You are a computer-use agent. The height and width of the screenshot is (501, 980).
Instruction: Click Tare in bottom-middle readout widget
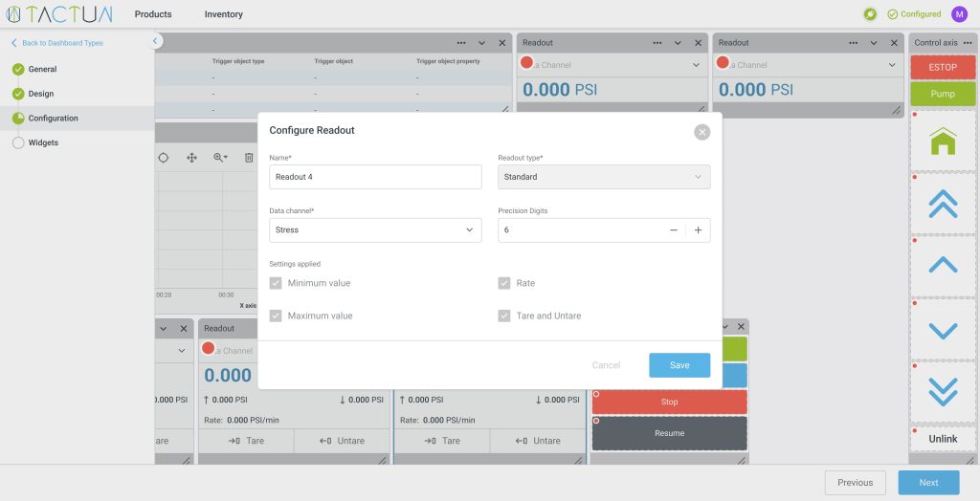pyautogui.click(x=442, y=441)
